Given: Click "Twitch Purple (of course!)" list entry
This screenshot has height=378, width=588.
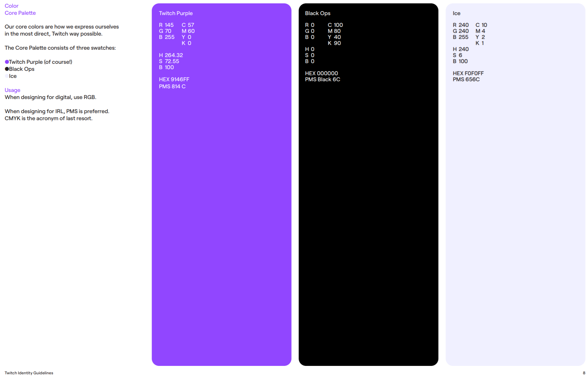Looking at the screenshot, I should [41, 62].
